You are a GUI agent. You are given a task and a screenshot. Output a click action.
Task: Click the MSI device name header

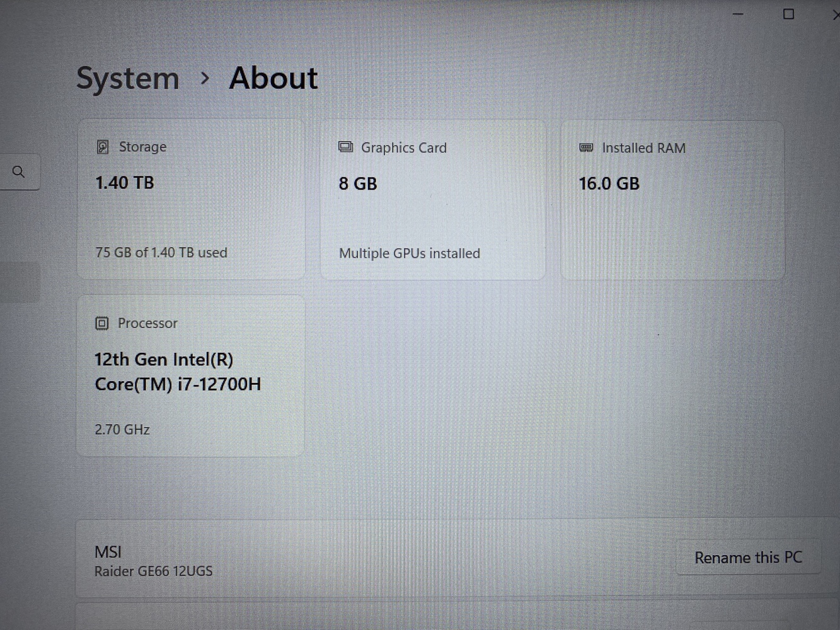(x=108, y=552)
